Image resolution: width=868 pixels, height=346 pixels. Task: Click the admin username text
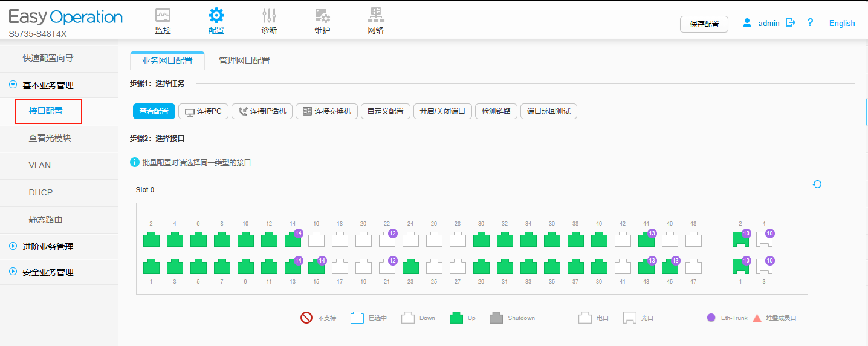(x=769, y=23)
